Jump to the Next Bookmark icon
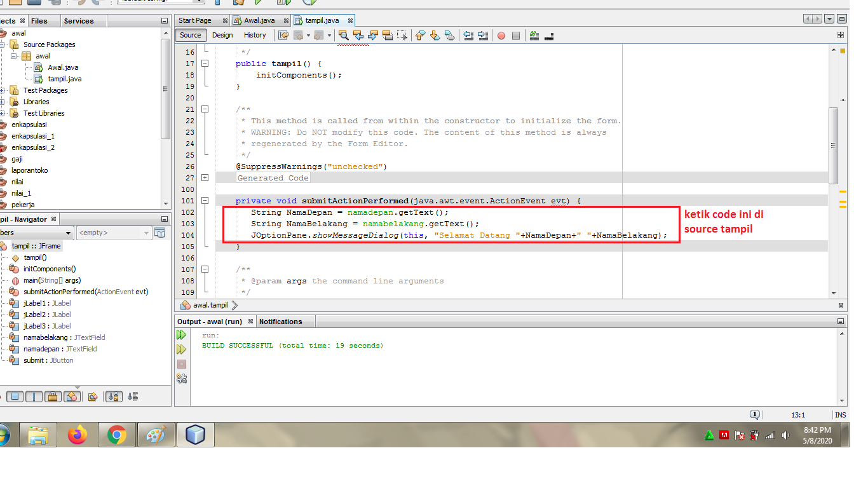The width and height of the screenshot is (868, 488). (435, 36)
